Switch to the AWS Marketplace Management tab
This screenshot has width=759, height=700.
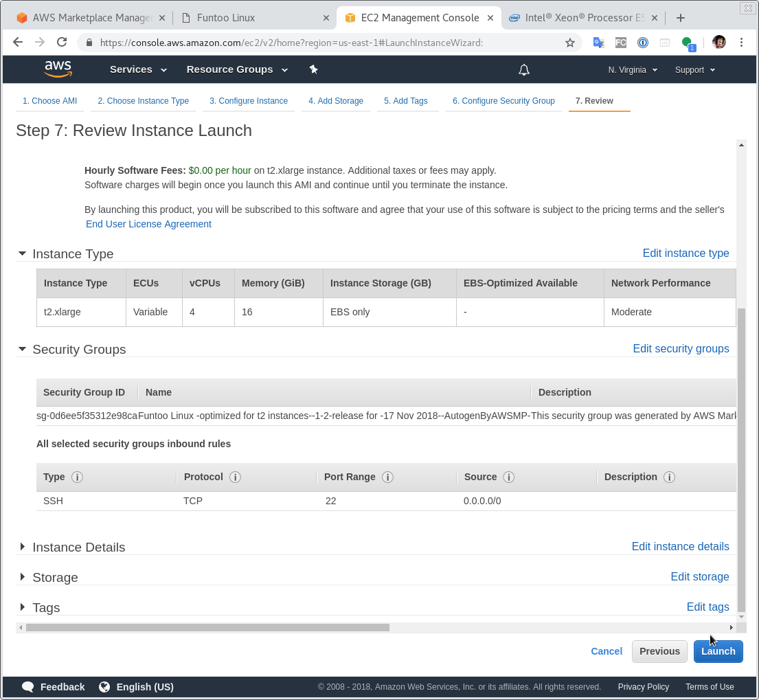tap(89, 18)
